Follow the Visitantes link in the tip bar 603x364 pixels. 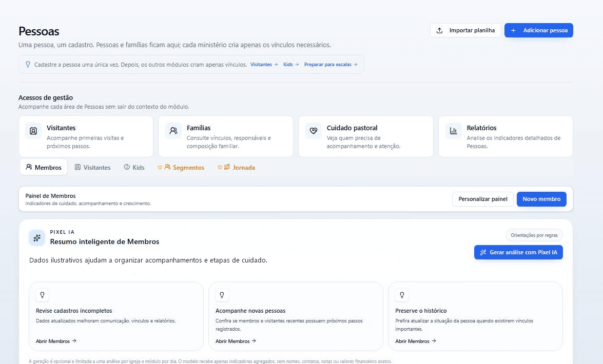(264, 65)
